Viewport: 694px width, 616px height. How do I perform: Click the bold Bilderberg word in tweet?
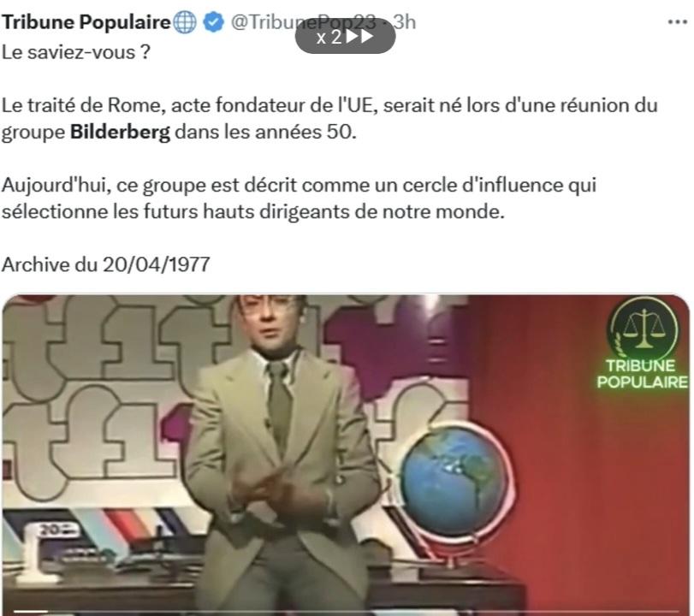(x=120, y=133)
